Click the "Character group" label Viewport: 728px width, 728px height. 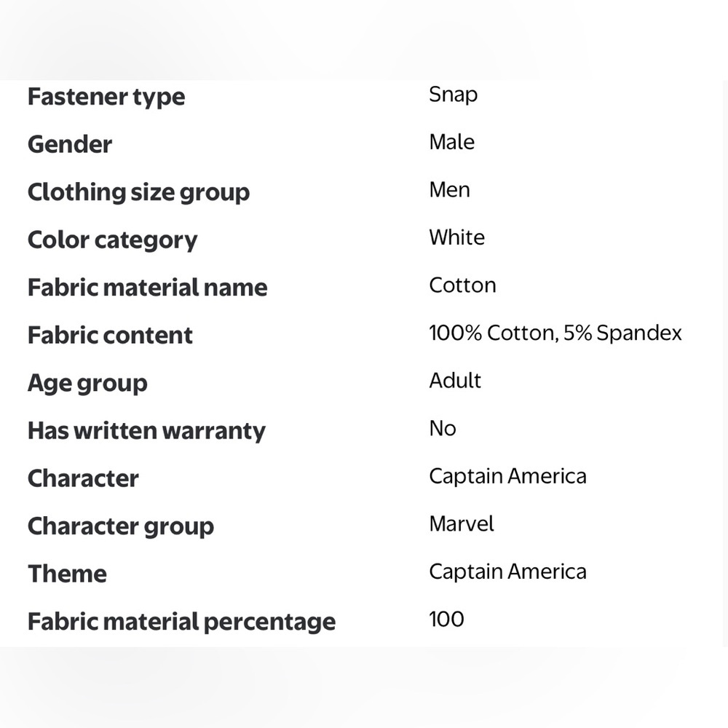(121, 526)
